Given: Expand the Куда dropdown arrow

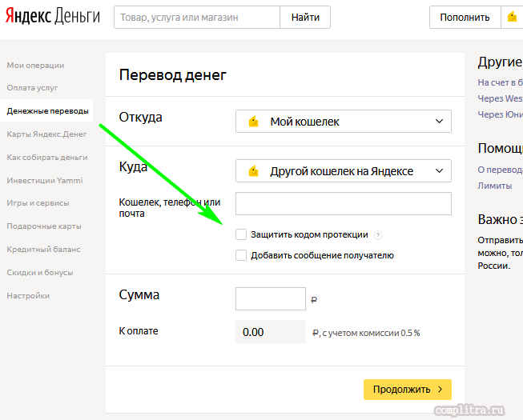Looking at the screenshot, I should pyautogui.click(x=439, y=171).
